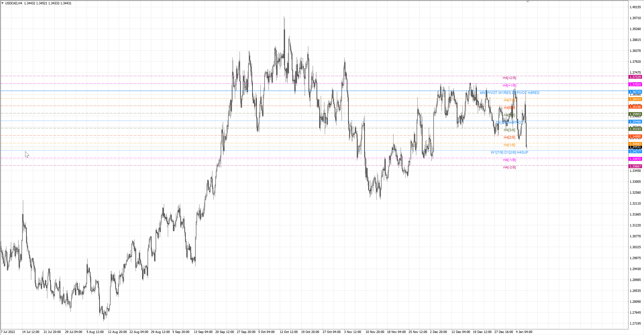Open the chart menu triangle beside USDCAD,H4
644x335 pixels.
[3, 3]
